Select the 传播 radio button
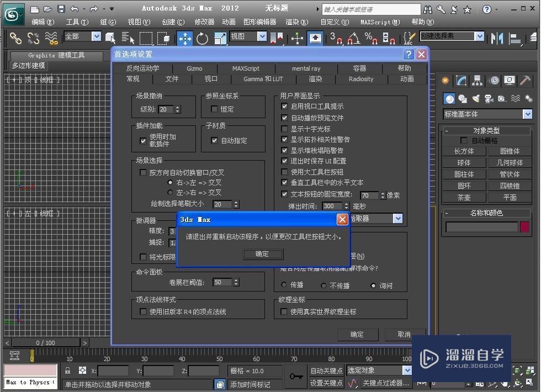541x392 pixels. (284, 285)
